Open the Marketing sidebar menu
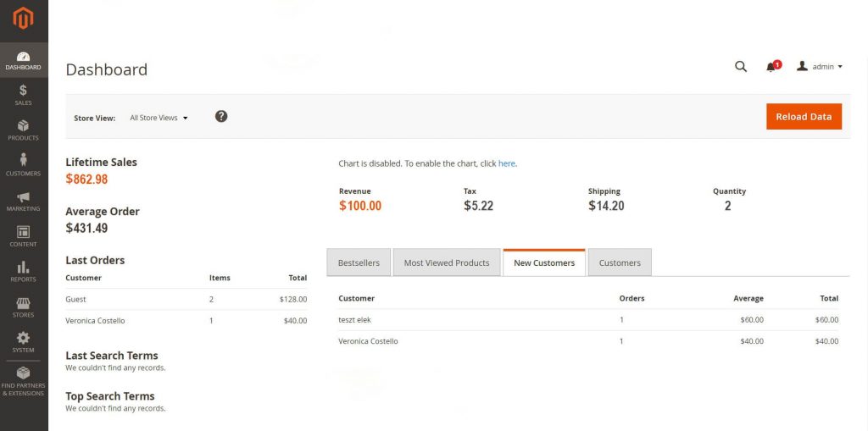Screen dimensions: 868x431 pos(23,201)
